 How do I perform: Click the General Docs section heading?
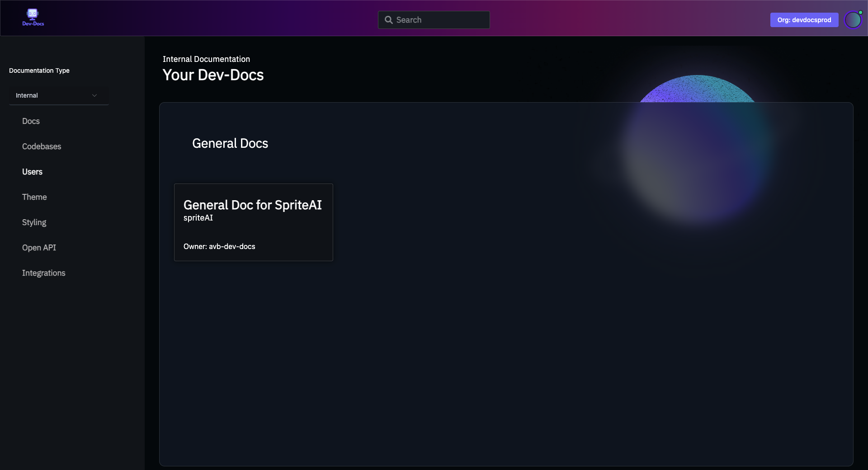click(x=230, y=143)
